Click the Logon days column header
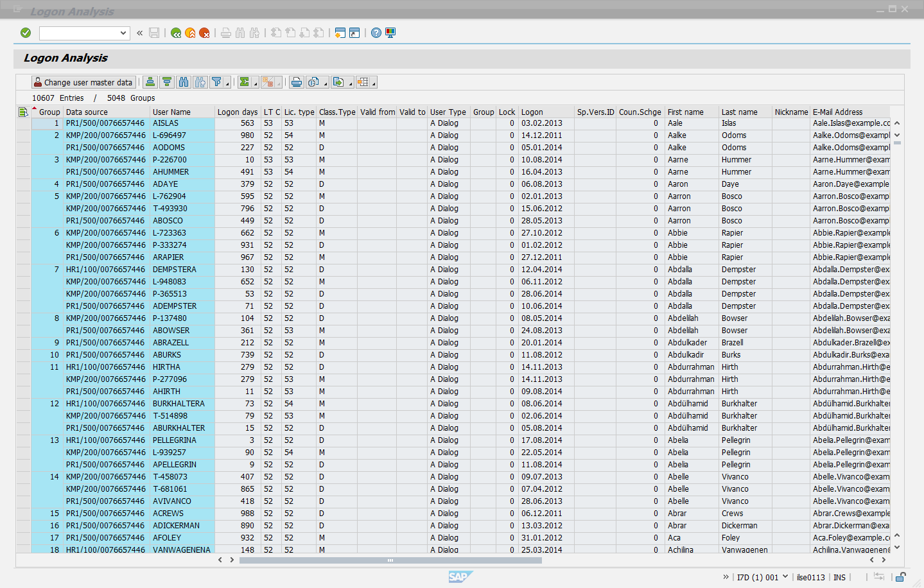The height and width of the screenshot is (588, 924). coord(237,112)
